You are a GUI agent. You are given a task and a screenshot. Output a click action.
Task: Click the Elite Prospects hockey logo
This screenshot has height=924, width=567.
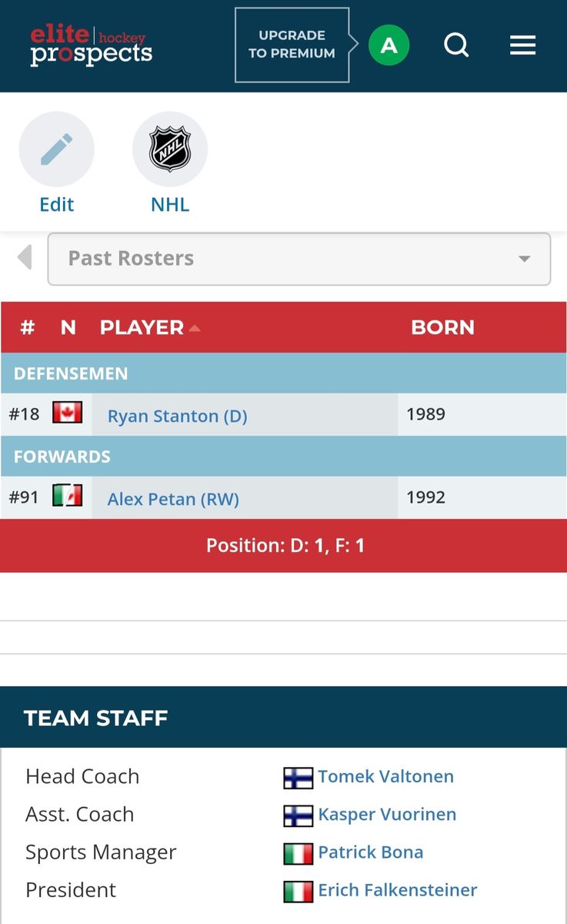(x=91, y=45)
